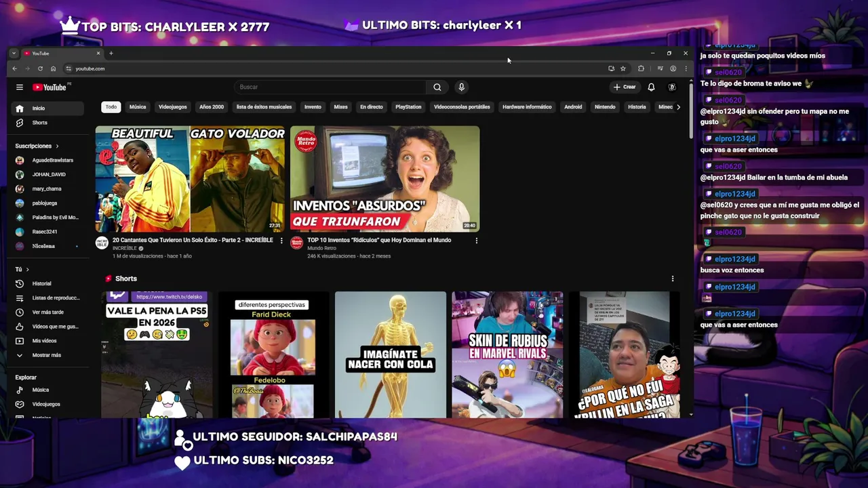Play the Beautiful Gato Volador thumbnail
Image resolution: width=868 pixels, height=488 pixels.
[x=190, y=178]
